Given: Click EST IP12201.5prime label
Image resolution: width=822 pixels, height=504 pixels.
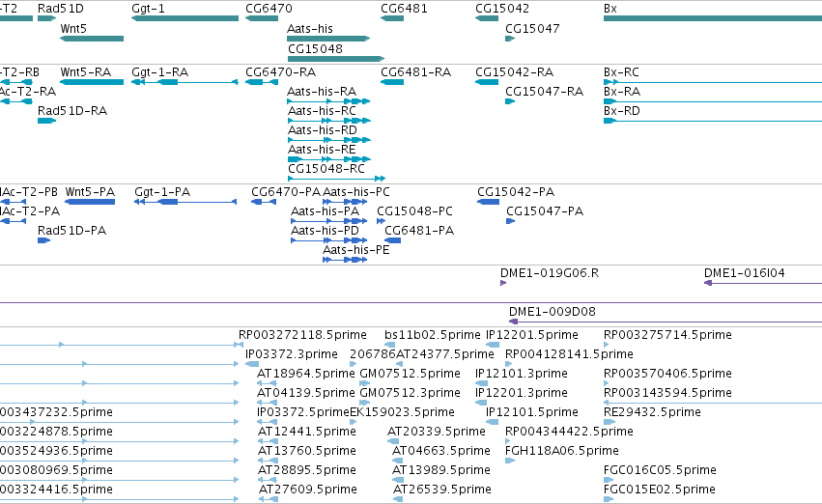Looking at the screenshot, I should click(x=532, y=335).
